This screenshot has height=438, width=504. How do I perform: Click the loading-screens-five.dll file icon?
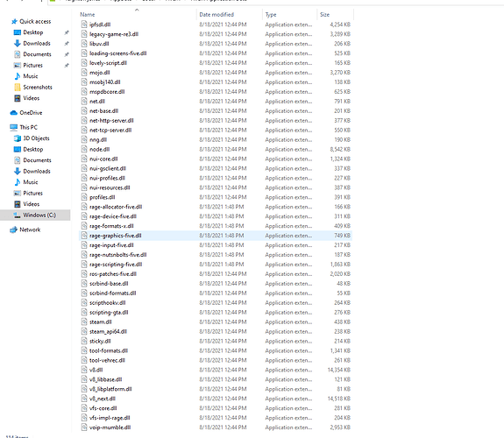pyautogui.click(x=84, y=53)
